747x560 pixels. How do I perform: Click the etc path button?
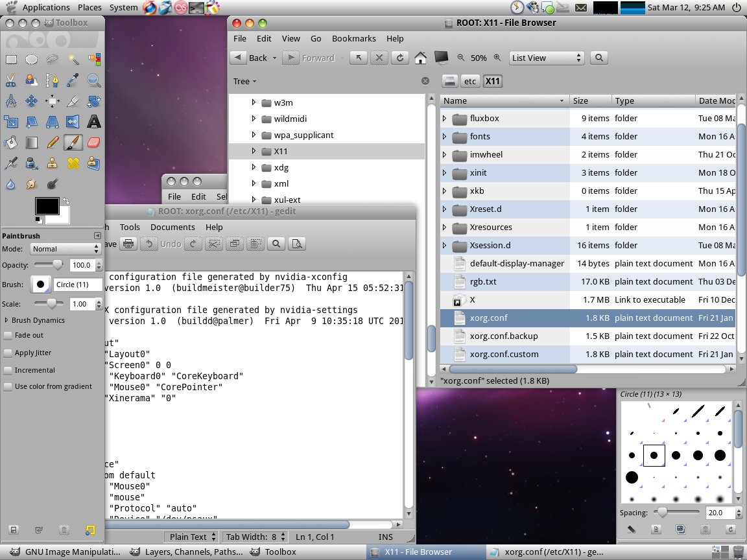[x=469, y=82]
